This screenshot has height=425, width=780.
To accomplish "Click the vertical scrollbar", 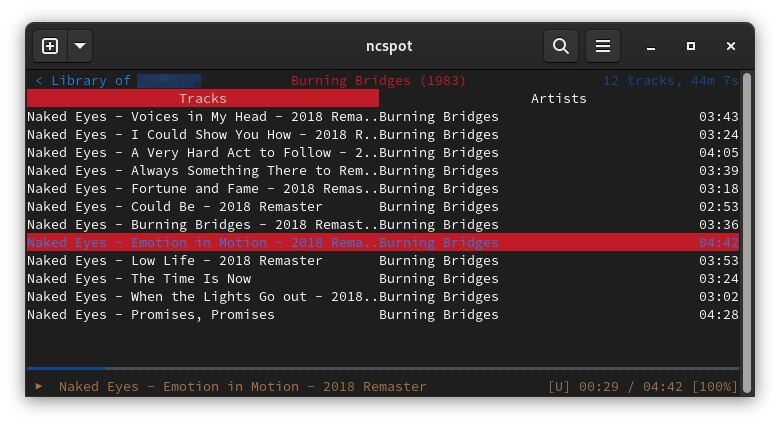I will click(x=746, y=220).
